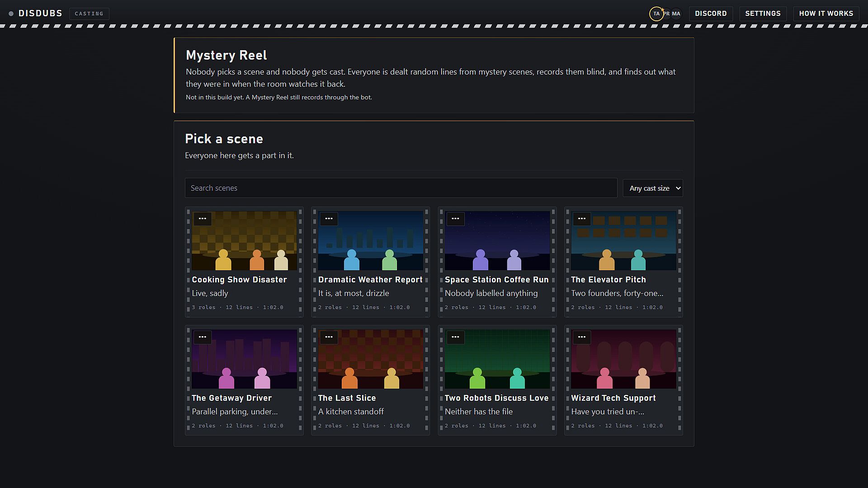Open the Discord menu item
The height and width of the screenshot is (488, 868).
[711, 14]
